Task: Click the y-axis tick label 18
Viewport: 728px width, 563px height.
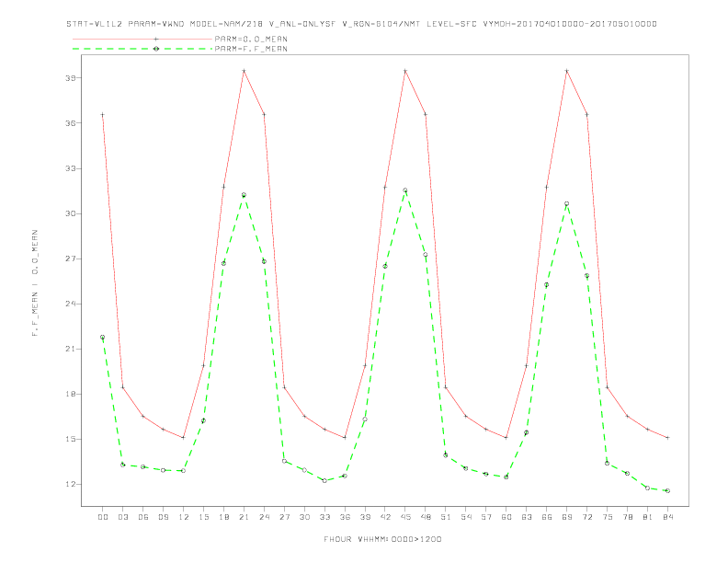Action: point(71,394)
